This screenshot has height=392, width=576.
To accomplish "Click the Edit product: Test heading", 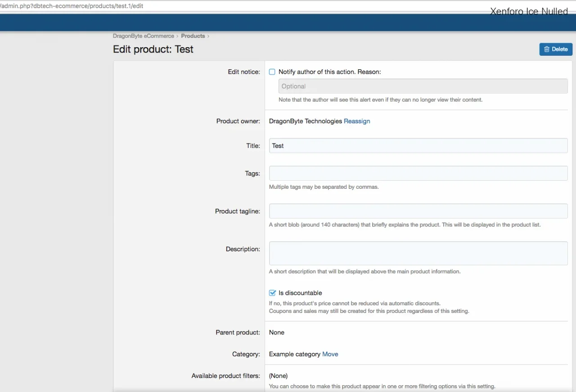I will point(153,49).
